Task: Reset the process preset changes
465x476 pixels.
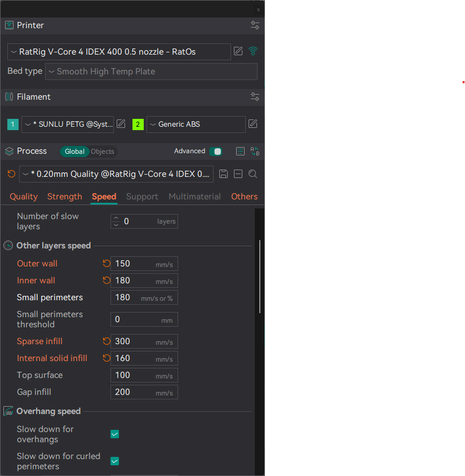Action: pos(11,174)
